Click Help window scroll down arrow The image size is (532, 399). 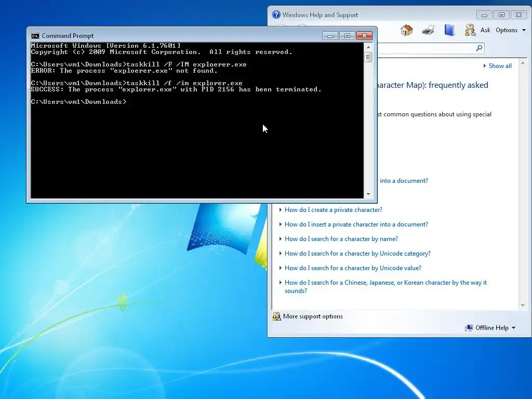(523, 305)
